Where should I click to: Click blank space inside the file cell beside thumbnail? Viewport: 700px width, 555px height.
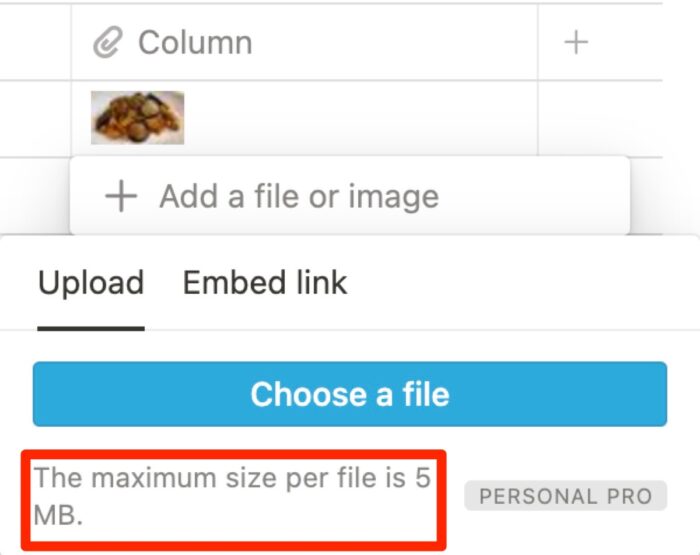coord(360,118)
